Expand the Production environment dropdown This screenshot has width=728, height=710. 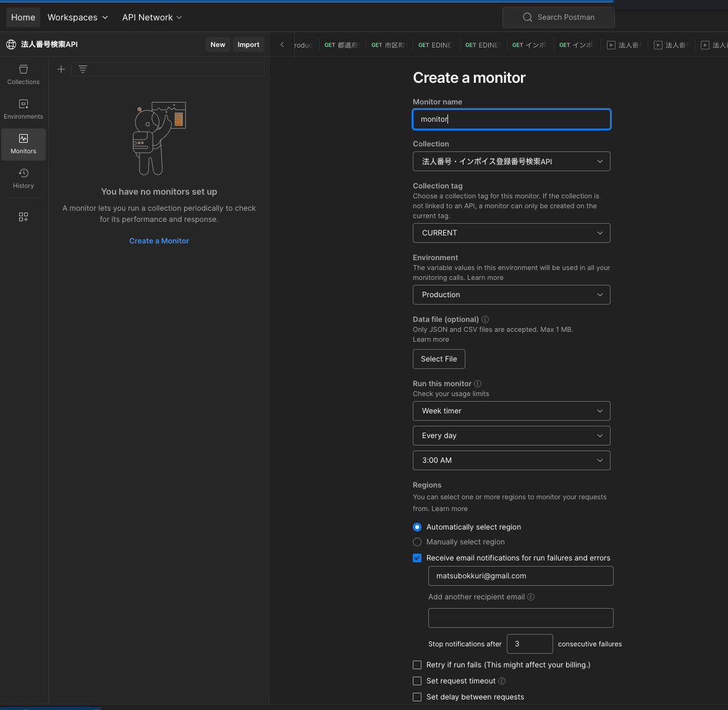(x=511, y=295)
